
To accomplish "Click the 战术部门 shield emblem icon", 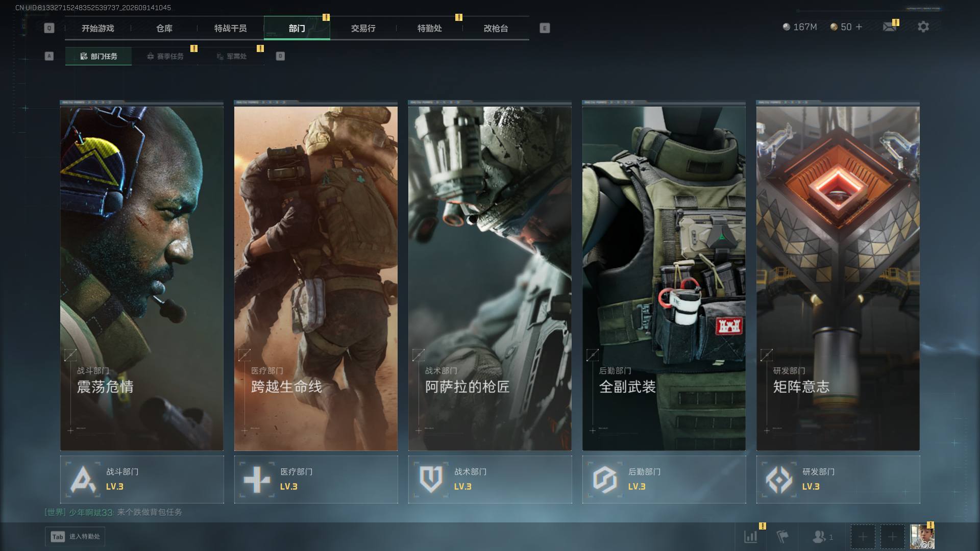I will click(x=431, y=480).
